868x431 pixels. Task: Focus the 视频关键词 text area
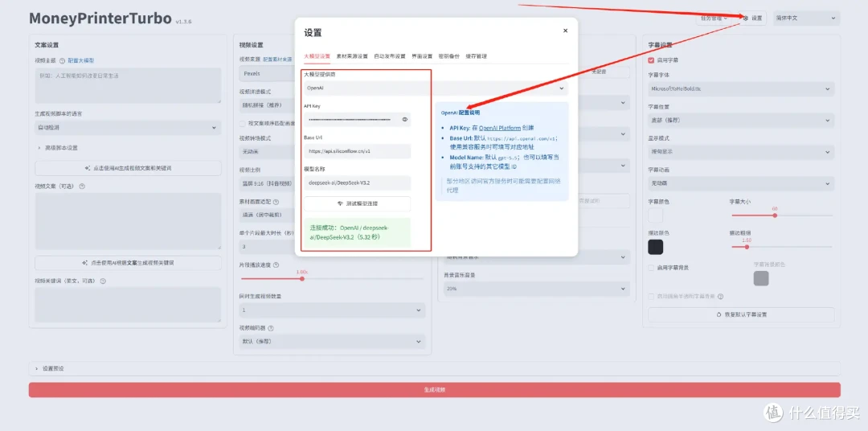click(x=128, y=305)
